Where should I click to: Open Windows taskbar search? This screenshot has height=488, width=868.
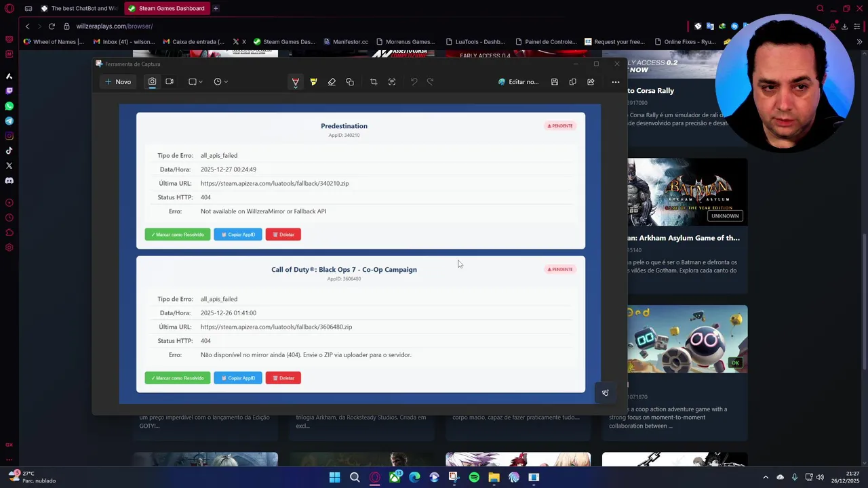[355, 477]
